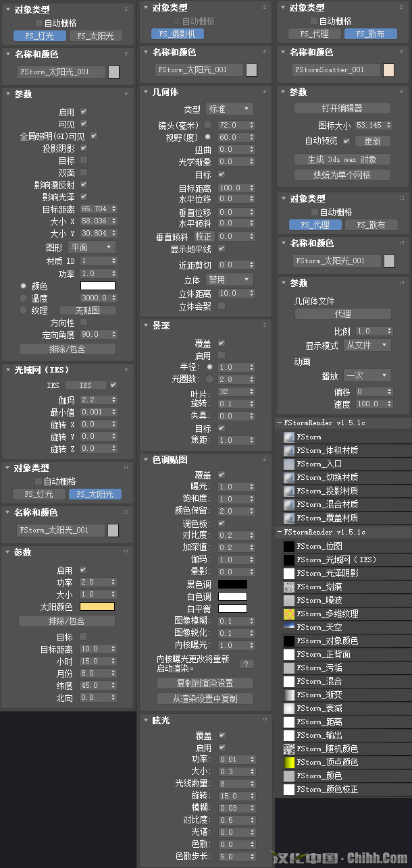Click the 更新 button
The width and height of the screenshot is (412, 868).
click(x=372, y=141)
